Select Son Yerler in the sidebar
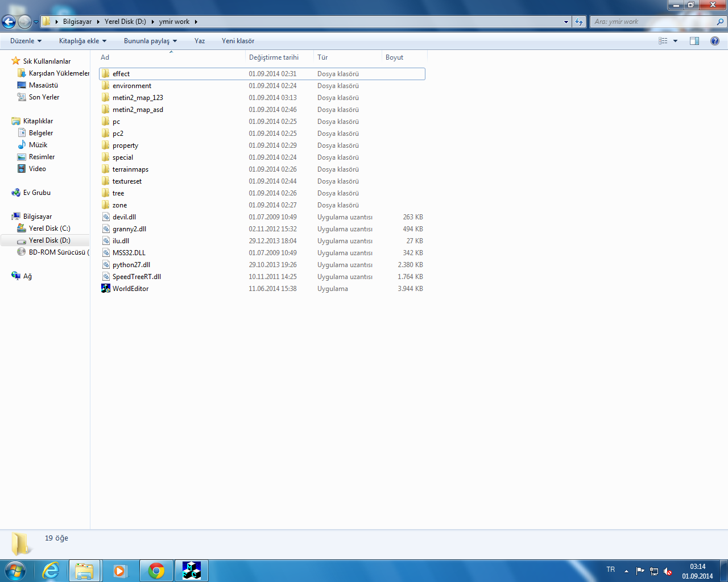This screenshot has height=582, width=728. click(x=38, y=97)
